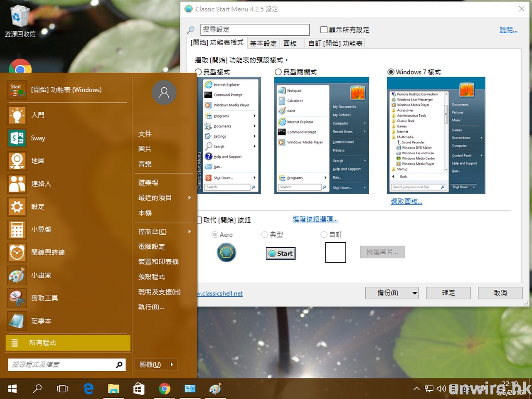Click the 確定 button
Image resolution: width=532 pixels, height=399 pixels.
(x=448, y=293)
